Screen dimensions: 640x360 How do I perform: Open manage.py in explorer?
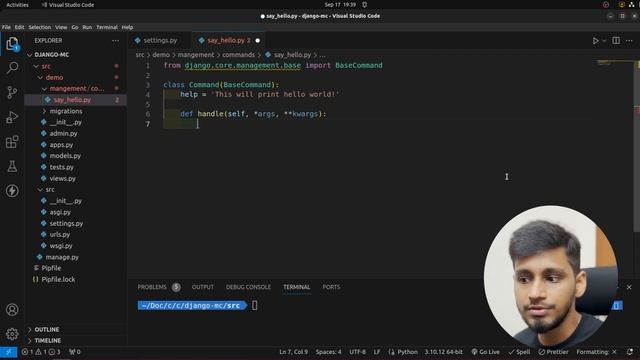76,257
